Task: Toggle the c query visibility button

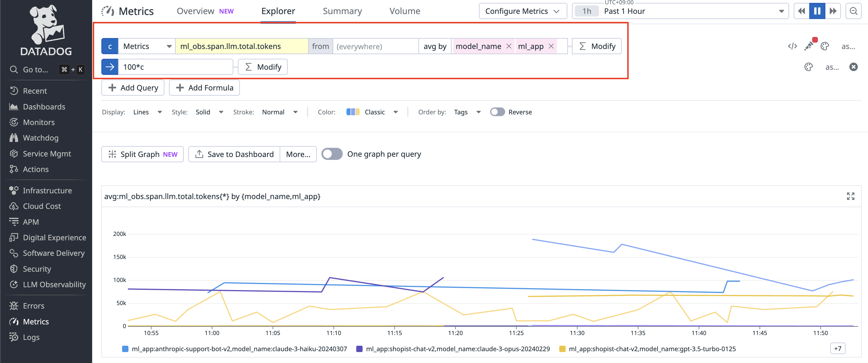Action: (110, 46)
